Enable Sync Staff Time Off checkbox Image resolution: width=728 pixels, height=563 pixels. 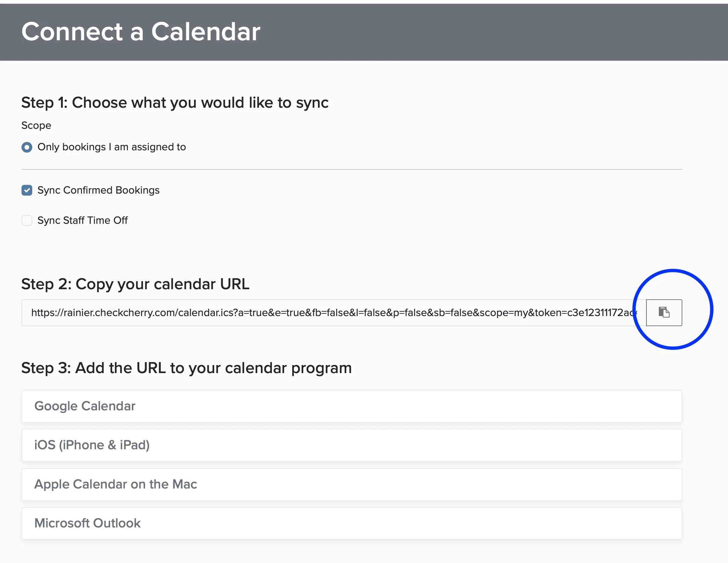coord(27,220)
